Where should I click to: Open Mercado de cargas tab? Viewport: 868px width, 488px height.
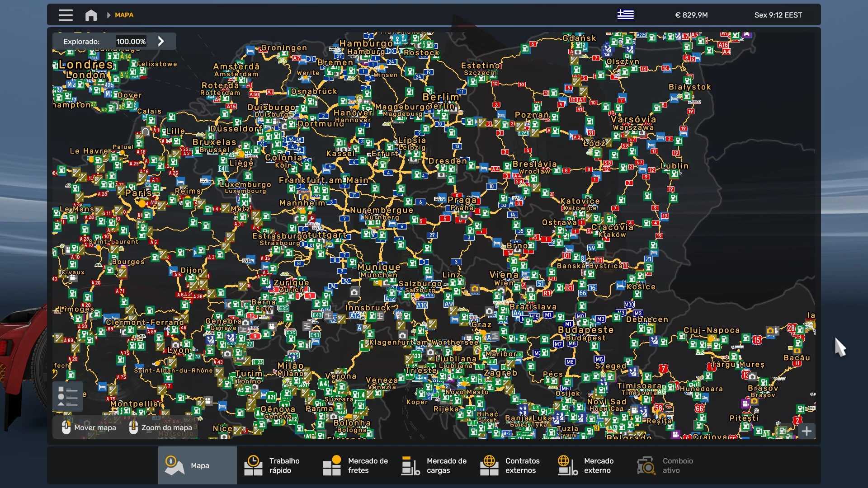click(434, 465)
